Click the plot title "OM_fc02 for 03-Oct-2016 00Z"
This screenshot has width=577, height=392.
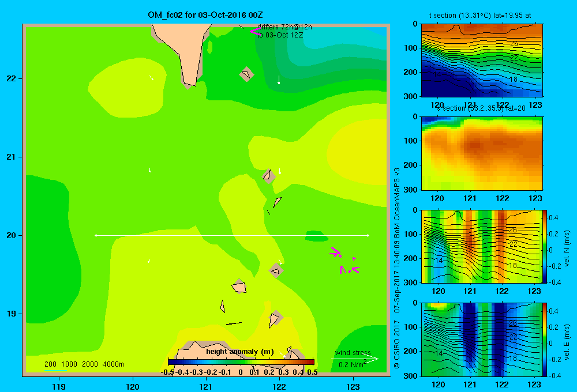tap(205, 15)
